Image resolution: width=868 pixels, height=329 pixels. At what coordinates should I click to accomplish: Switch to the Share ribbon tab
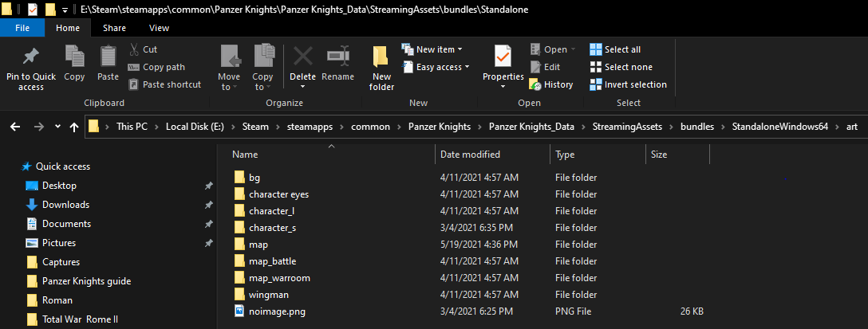point(114,28)
